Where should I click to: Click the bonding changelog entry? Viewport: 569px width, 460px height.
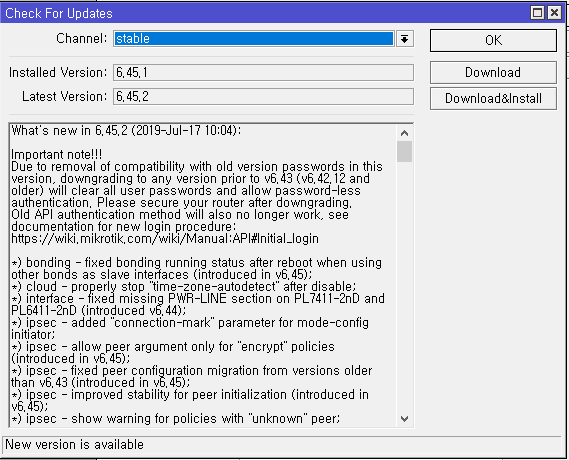click(x=196, y=268)
